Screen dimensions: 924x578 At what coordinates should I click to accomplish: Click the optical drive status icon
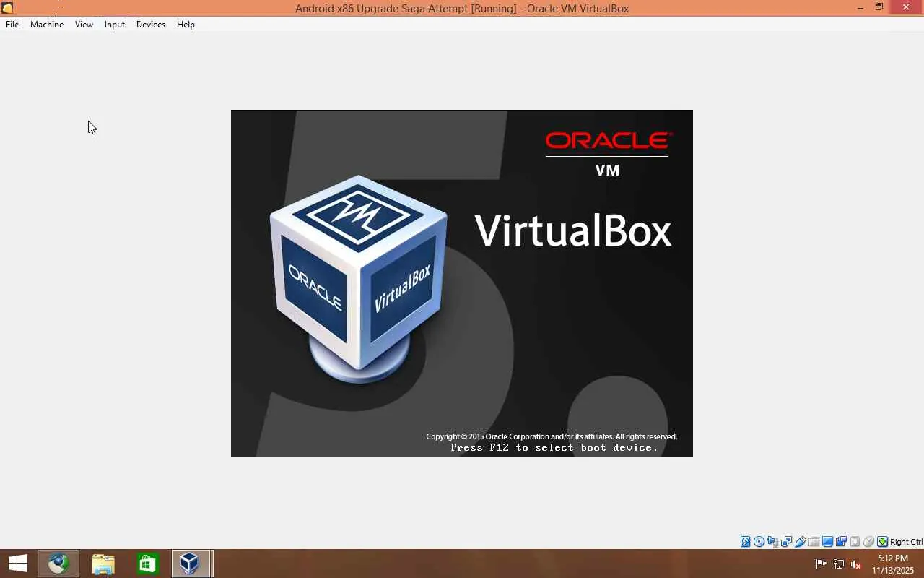point(759,542)
